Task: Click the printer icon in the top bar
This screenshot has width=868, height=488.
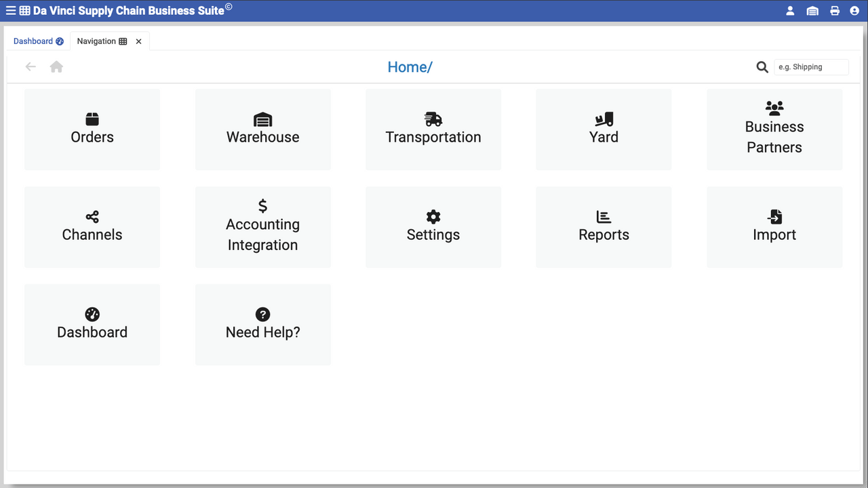Action: point(835,11)
